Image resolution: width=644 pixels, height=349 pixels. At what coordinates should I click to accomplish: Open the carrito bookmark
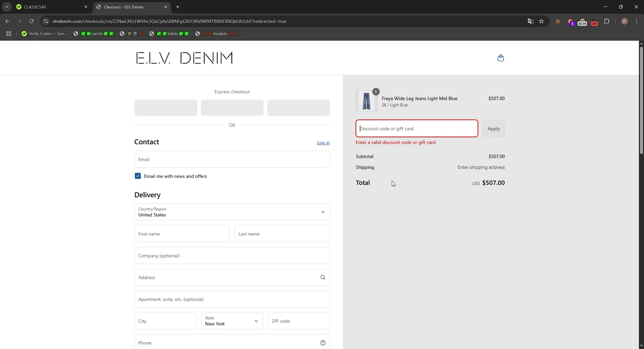(x=94, y=33)
